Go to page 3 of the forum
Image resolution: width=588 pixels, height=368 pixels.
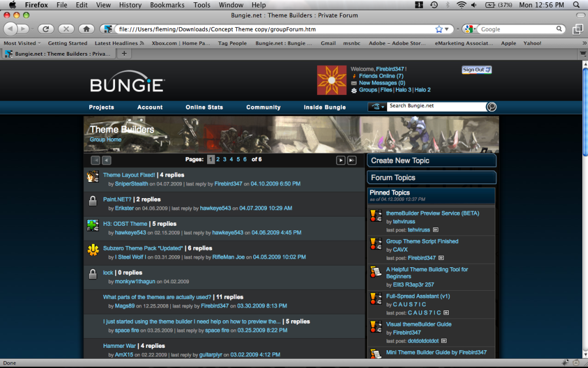[x=224, y=160]
